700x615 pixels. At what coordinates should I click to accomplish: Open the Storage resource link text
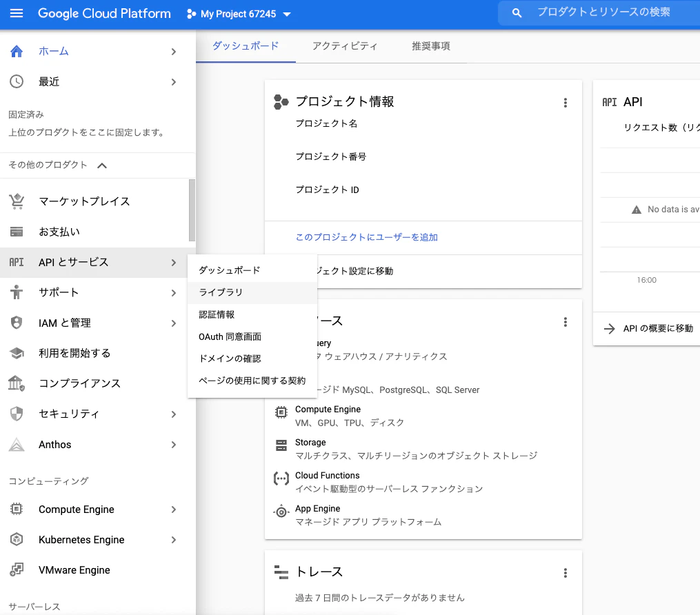point(310,442)
